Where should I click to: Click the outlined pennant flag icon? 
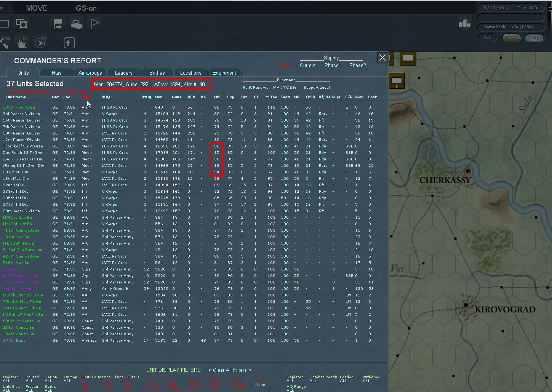tap(95, 24)
